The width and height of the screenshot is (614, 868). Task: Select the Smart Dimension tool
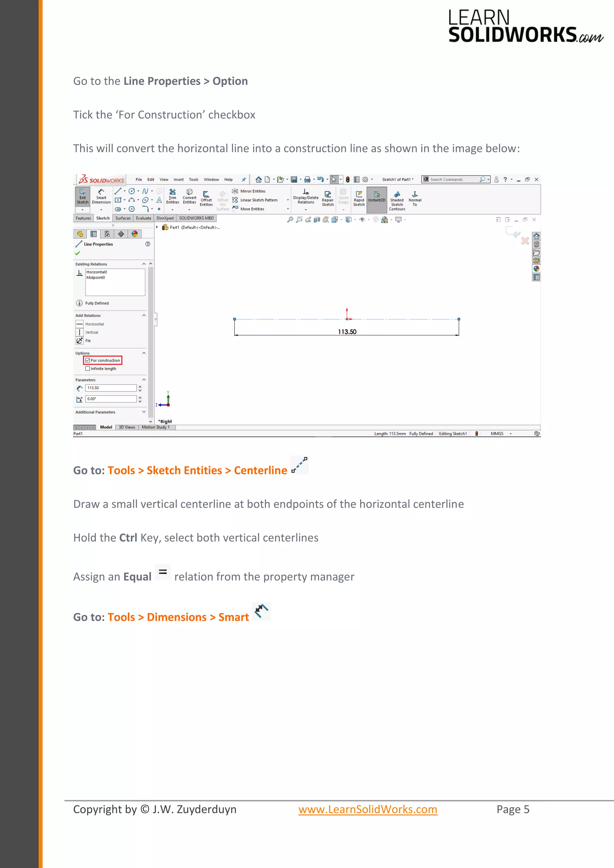101,197
